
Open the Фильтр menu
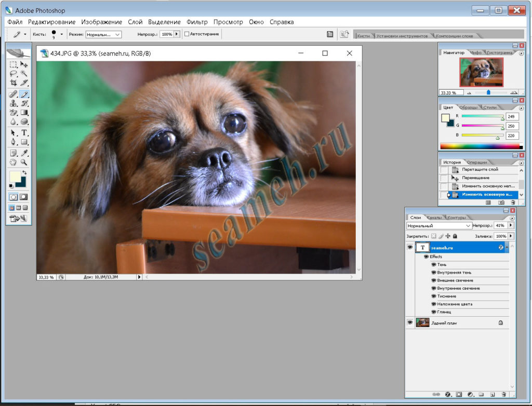[x=197, y=22]
